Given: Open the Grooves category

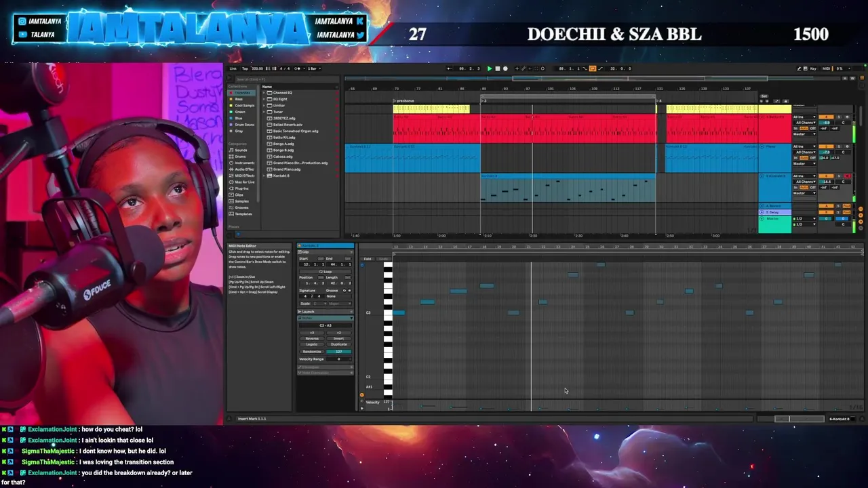Looking at the screenshot, I should pyautogui.click(x=241, y=207).
